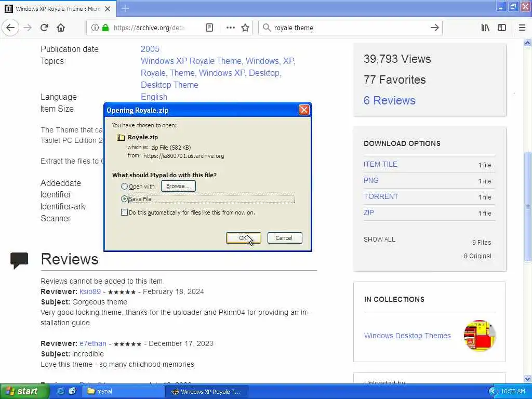Open the Library icon
532x399 pixels.
485,28
